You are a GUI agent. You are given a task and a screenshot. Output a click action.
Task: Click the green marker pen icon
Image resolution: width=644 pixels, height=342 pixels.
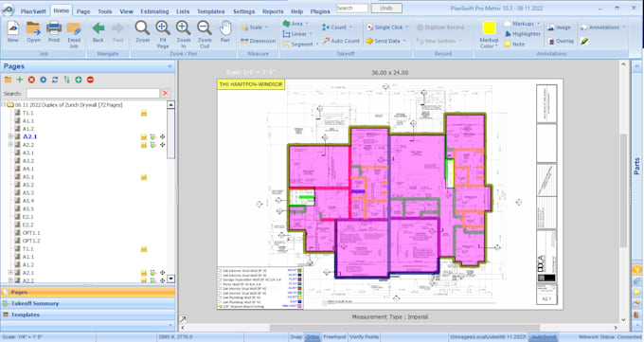[x=584, y=41]
